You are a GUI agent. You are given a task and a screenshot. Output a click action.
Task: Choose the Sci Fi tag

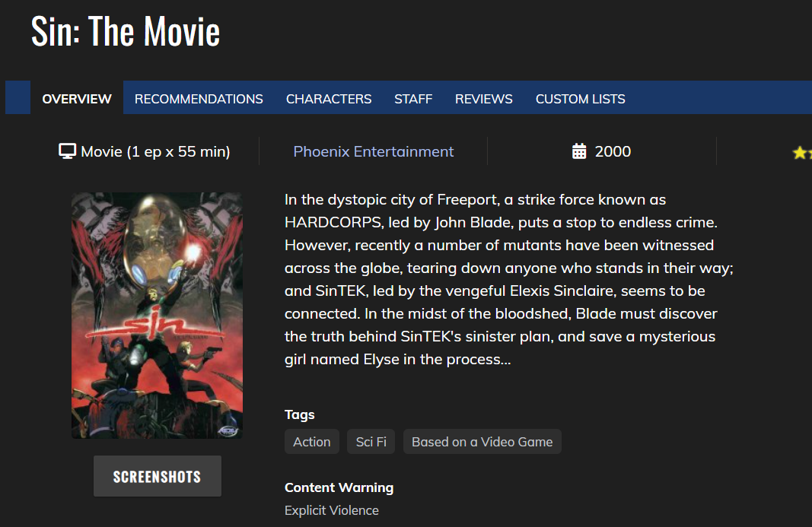371,442
